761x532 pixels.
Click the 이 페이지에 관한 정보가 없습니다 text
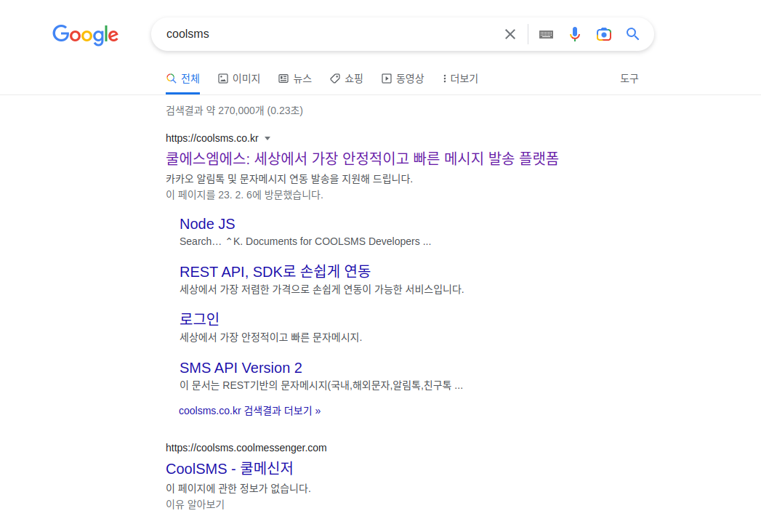(x=238, y=488)
